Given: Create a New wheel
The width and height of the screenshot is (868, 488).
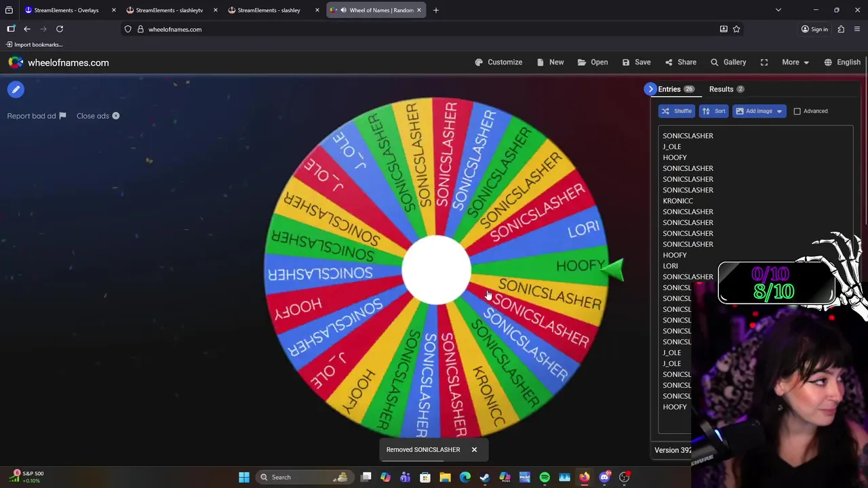Looking at the screenshot, I should tap(550, 62).
